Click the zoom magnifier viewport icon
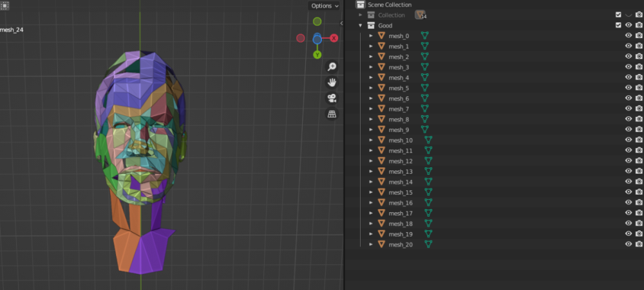This screenshot has height=290, width=644. [x=332, y=66]
